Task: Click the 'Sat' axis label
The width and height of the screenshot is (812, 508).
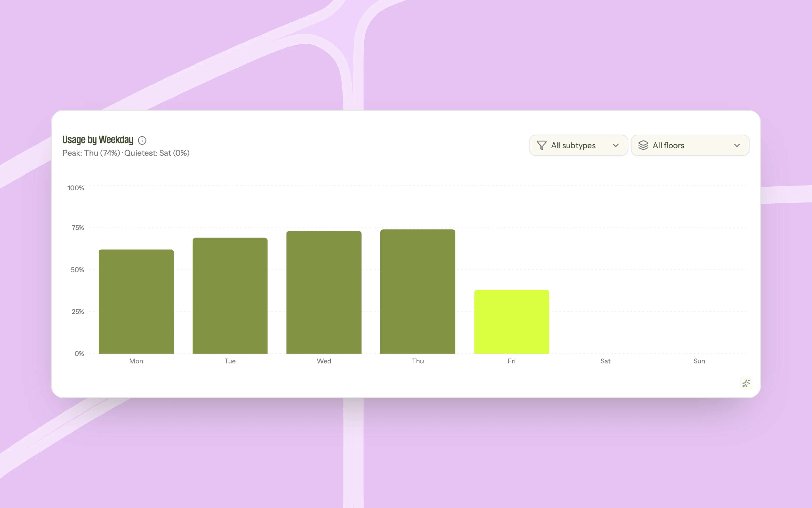Action: coord(605,361)
